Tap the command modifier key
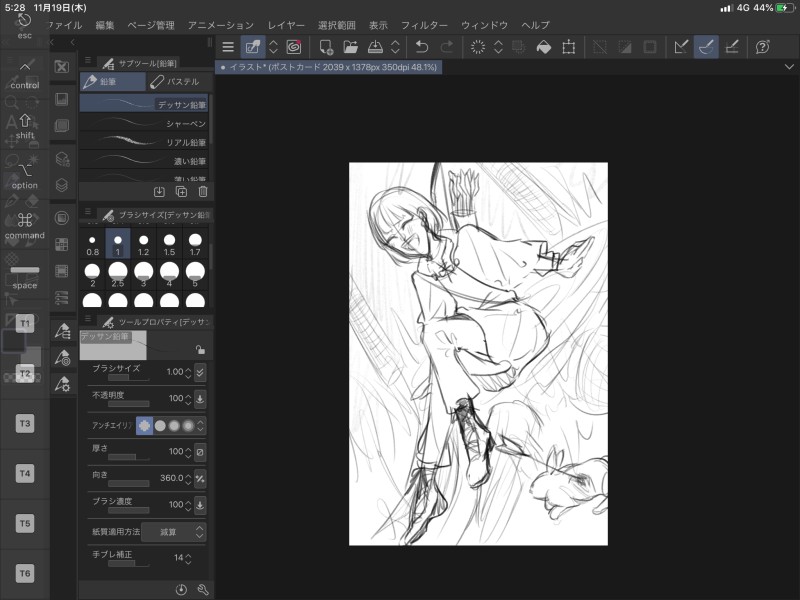The image size is (800, 600). click(24, 226)
